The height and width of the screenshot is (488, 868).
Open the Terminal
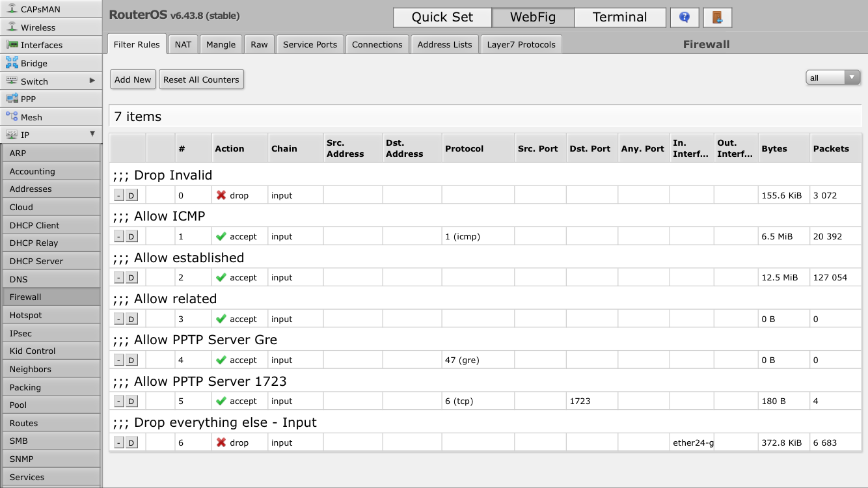coord(620,18)
